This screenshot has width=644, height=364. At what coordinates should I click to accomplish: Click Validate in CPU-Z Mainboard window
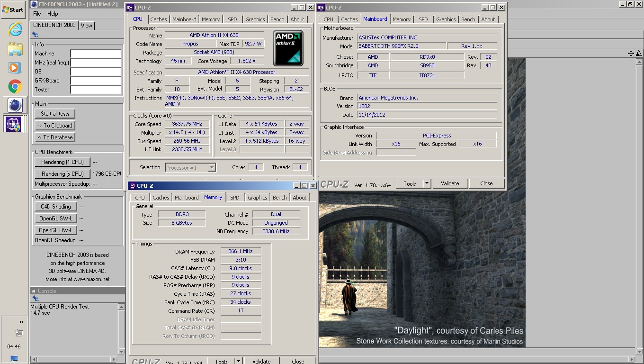point(450,183)
